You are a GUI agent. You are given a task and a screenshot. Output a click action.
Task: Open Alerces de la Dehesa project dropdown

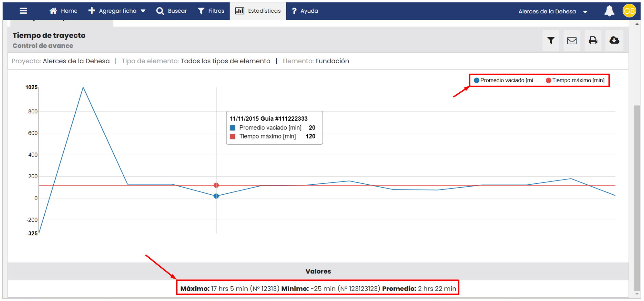tap(553, 11)
